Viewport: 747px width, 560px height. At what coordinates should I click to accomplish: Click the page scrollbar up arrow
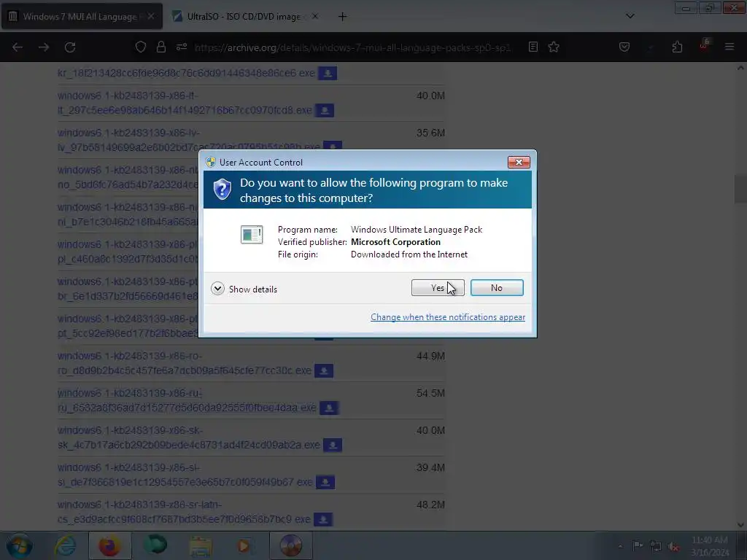(x=740, y=68)
